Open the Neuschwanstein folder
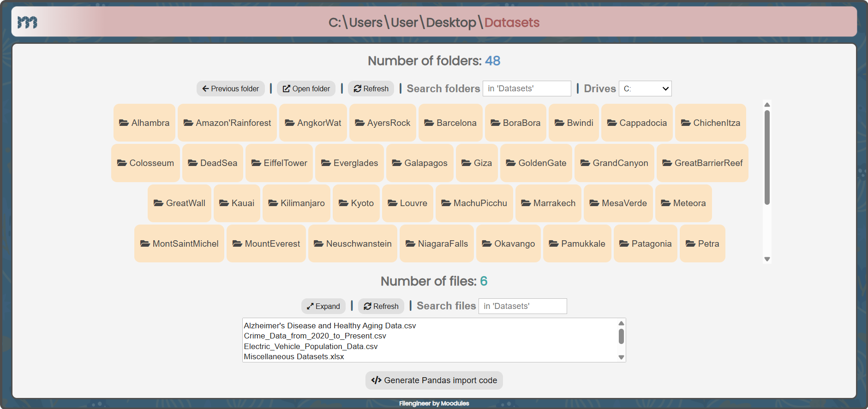The height and width of the screenshot is (409, 868). click(x=353, y=243)
